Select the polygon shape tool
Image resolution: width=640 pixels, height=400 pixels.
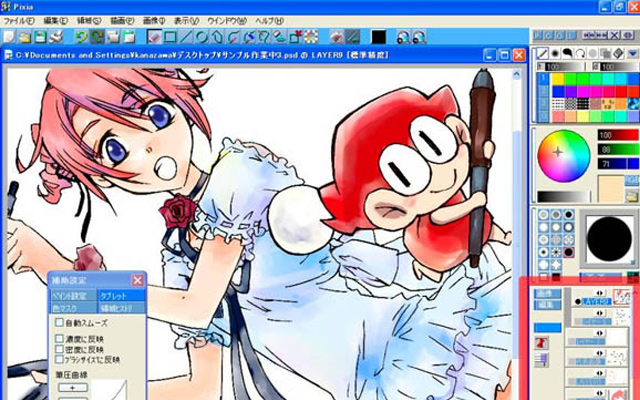pos(217,37)
